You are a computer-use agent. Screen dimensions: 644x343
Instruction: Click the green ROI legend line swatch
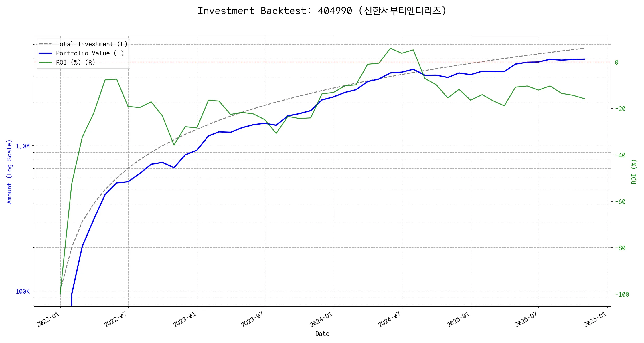click(45, 63)
